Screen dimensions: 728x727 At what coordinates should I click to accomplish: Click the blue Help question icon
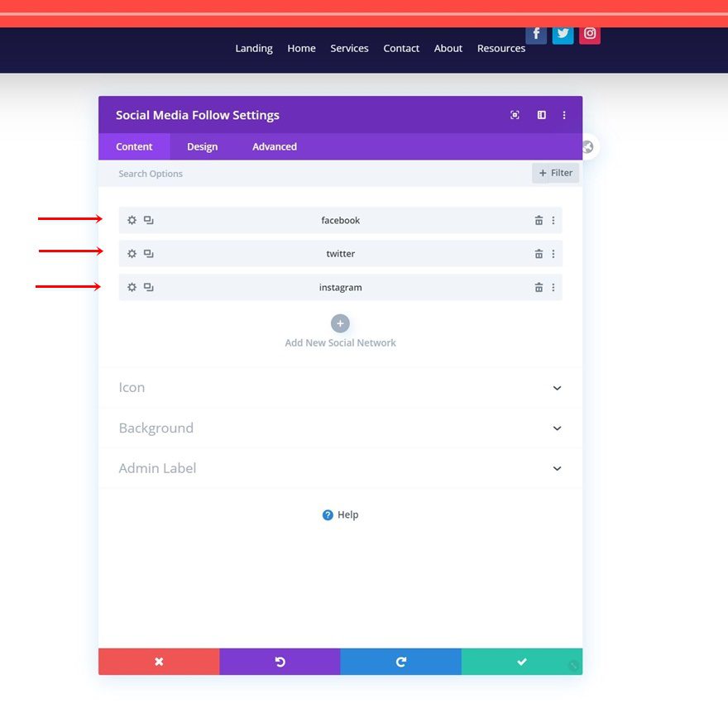tap(328, 514)
